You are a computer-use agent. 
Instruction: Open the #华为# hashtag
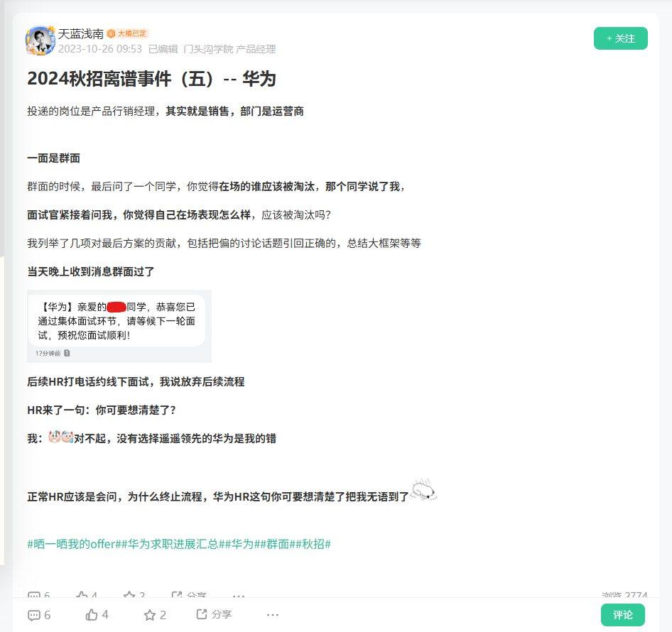pyautogui.click(x=242, y=544)
